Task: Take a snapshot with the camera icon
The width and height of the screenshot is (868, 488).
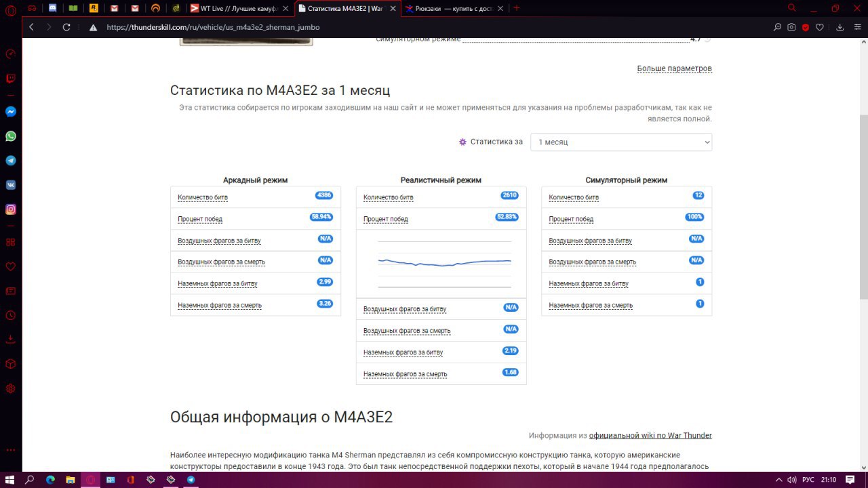Action: (791, 28)
